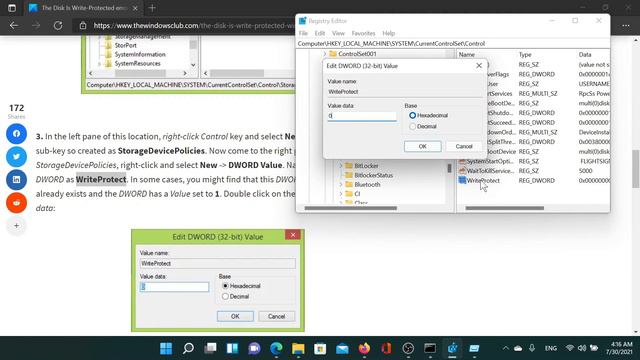Open the Mail app on the taskbar
Screen dimensions: 640x360
click(342, 348)
